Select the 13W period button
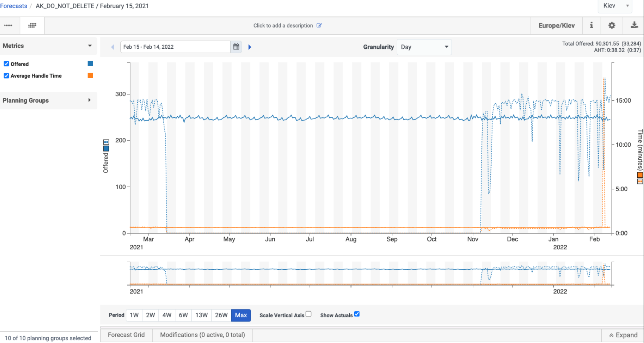The width and height of the screenshot is (644, 343). point(201,315)
